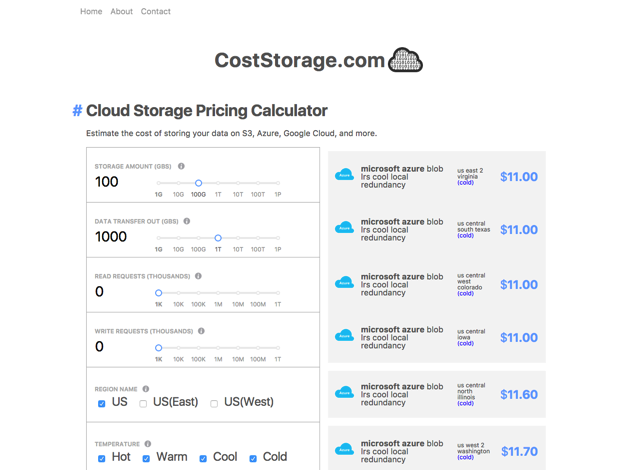The image size is (640, 470).
Task: Click the Storage Amount (GBs) label
Action: [133, 166]
